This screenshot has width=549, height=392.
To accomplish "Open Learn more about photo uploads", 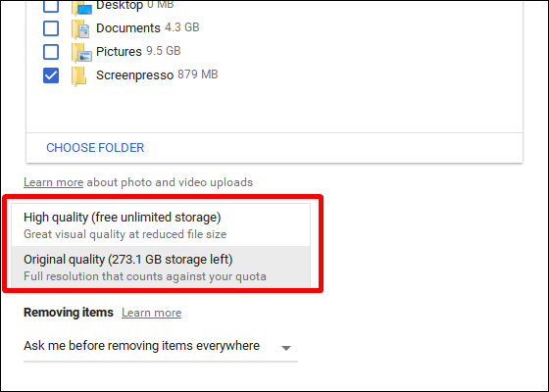I will click(x=53, y=182).
